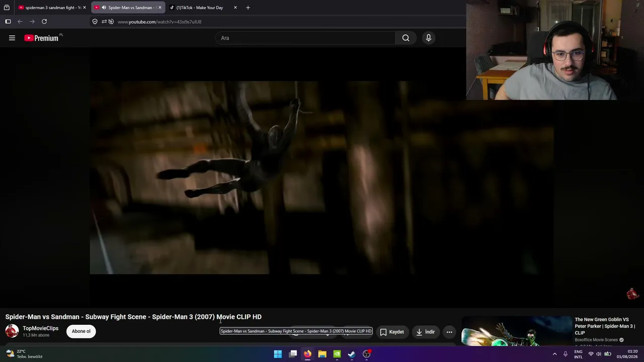Save video with the 'Kaydet' button

coord(392,332)
